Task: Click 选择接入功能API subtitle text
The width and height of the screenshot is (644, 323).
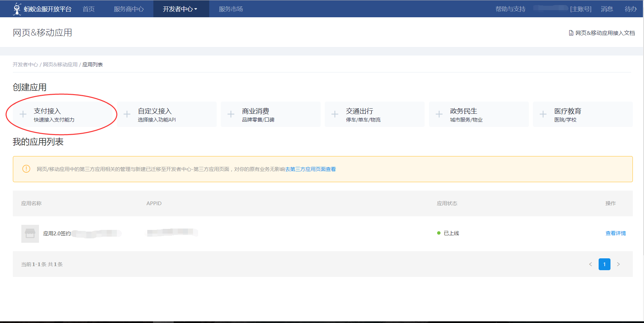Action: click(x=157, y=120)
